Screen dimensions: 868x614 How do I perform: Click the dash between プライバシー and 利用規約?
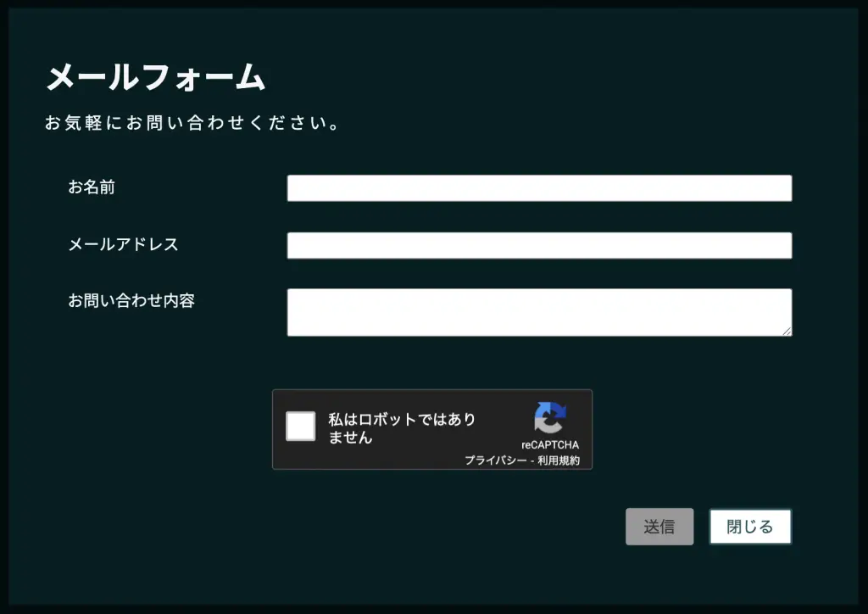[532, 460]
